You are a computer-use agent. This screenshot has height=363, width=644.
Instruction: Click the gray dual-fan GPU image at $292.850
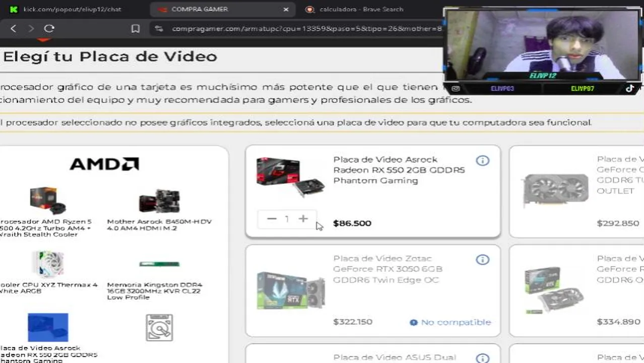[x=556, y=190]
